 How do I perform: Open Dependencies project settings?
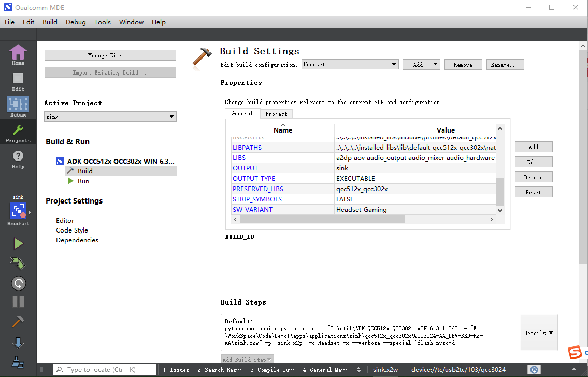coord(77,240)
